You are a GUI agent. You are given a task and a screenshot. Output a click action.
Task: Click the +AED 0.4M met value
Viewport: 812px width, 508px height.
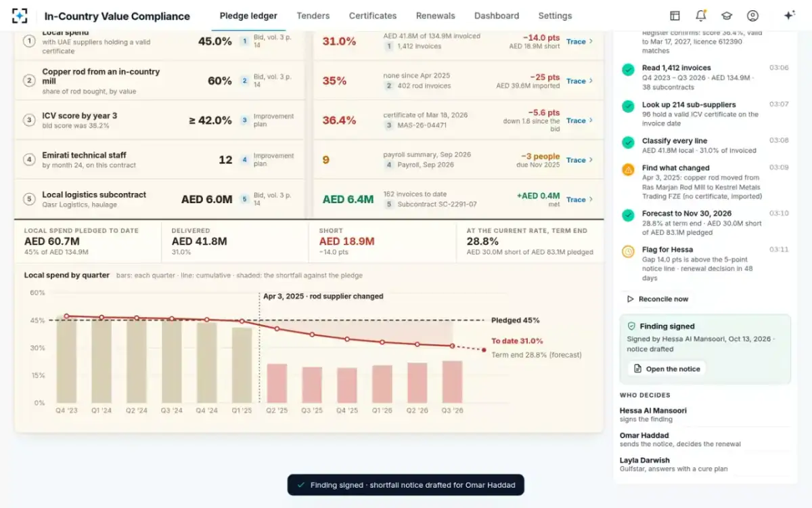tap(538, 195)
